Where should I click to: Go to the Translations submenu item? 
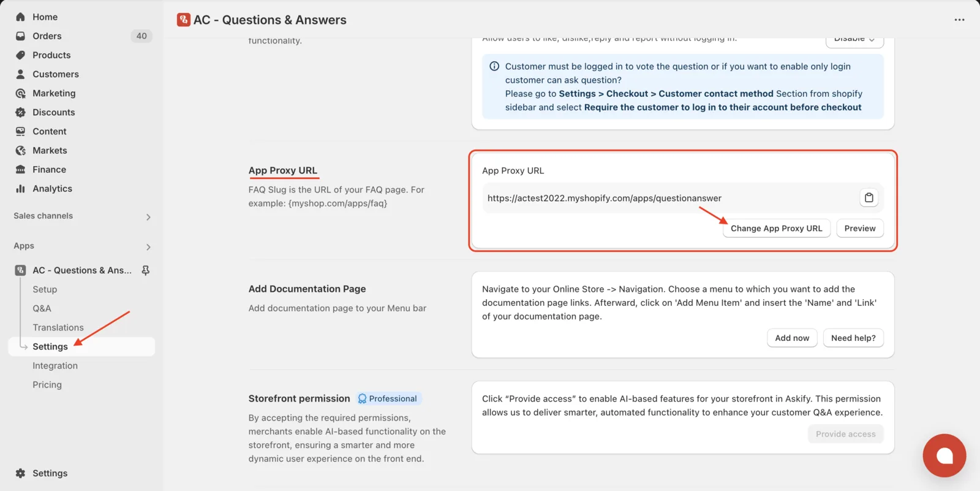tap(58, 327)
